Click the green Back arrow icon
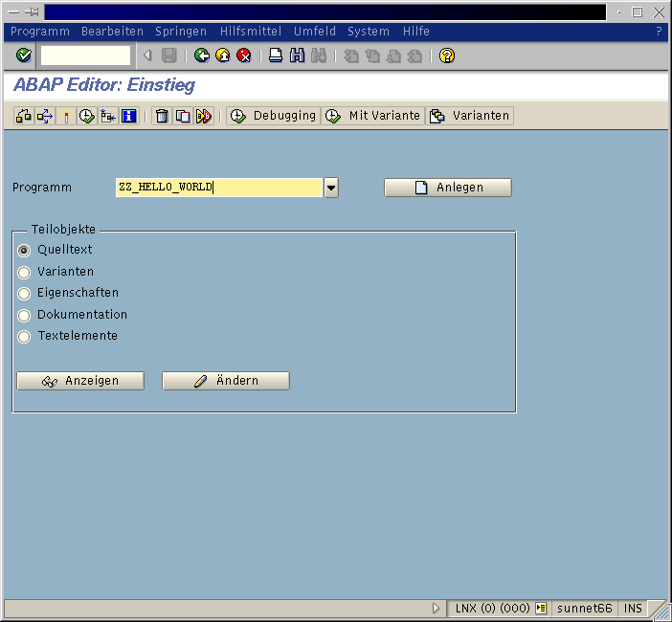The height and width of the screenshot is (622, 672). tap(201, 56)
